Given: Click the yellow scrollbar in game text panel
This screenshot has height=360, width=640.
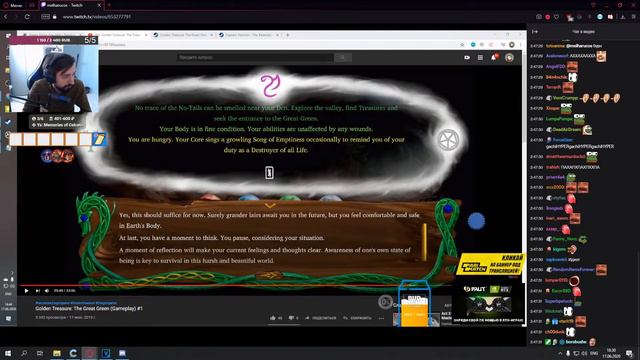Looking at the screenshot, I should (424, 242).
